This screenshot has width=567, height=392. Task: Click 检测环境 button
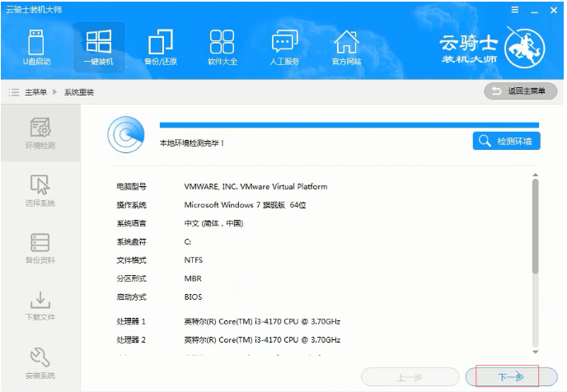pos(506,141)
